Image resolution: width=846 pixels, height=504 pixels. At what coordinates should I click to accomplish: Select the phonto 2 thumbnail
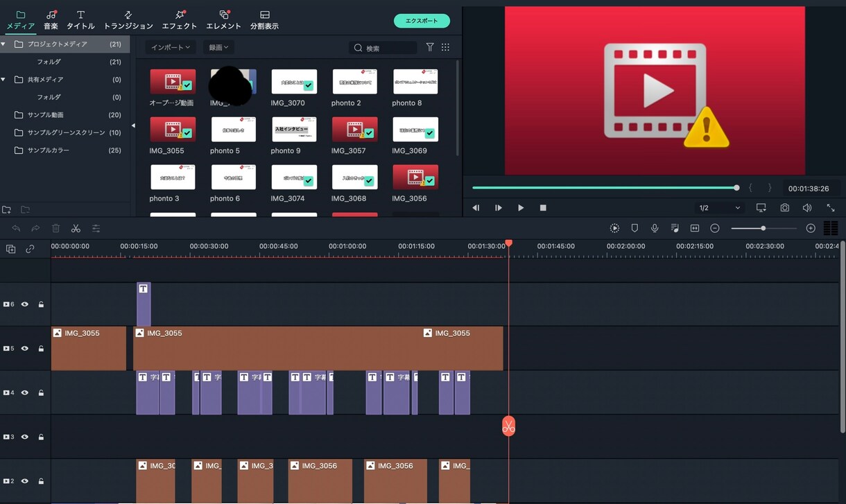(x=354, y=81)
